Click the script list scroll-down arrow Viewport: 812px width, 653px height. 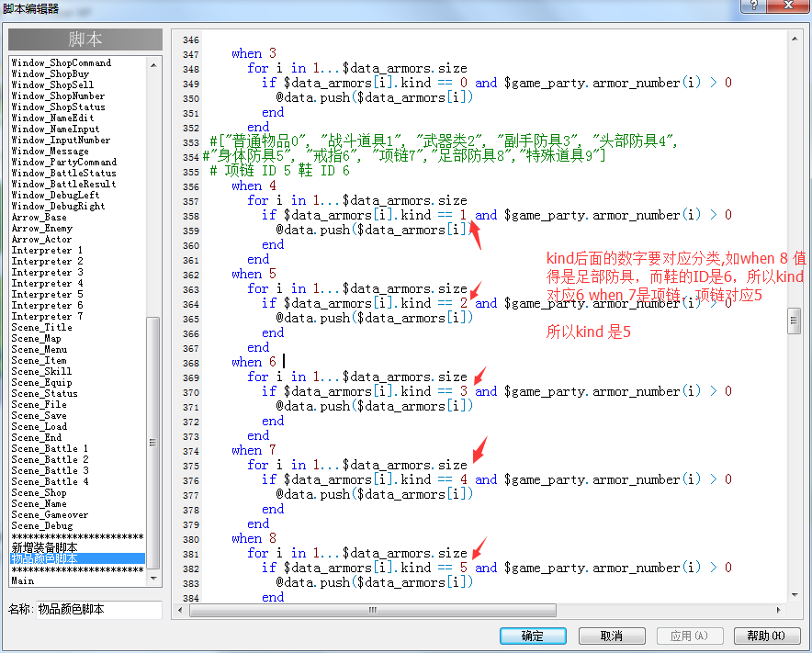(153, 579)
